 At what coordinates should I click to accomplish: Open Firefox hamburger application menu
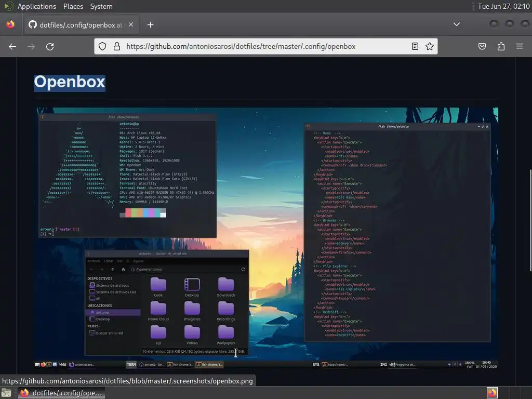[x=520, y=46]
